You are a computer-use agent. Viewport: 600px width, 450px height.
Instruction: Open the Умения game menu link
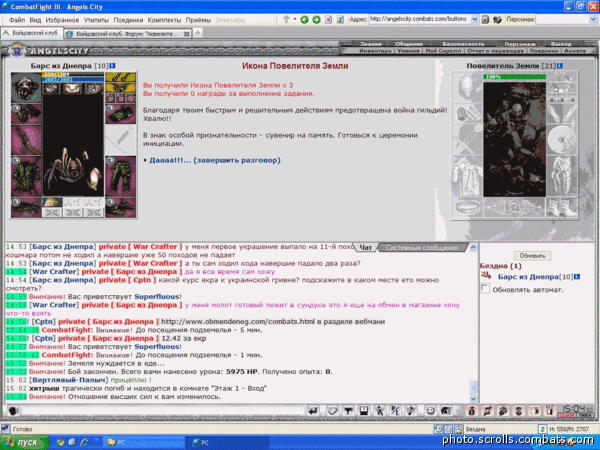click(408, 51)
